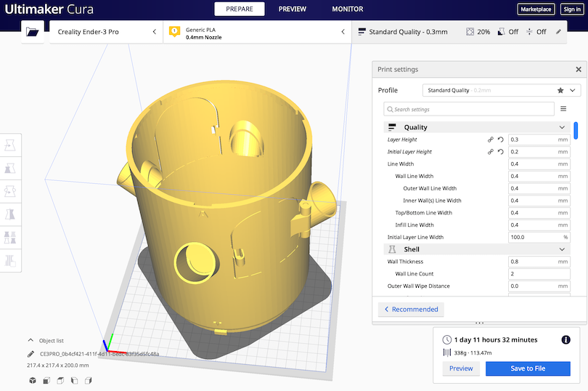Edit the Wall Thickness value field
This screenshot has height=391, width=588.
pos(539,262)
